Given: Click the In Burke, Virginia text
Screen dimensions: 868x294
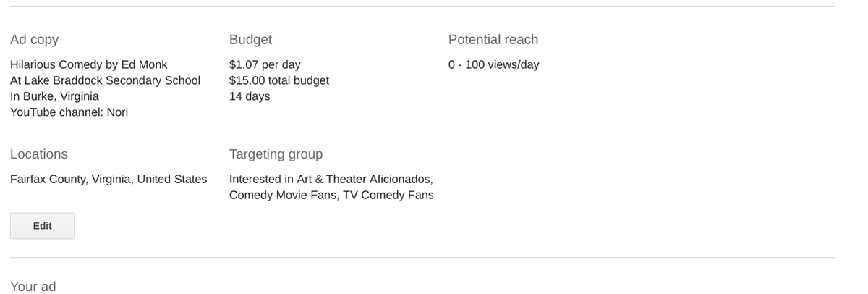Looking at the screenshot, I should click(54, 96).
